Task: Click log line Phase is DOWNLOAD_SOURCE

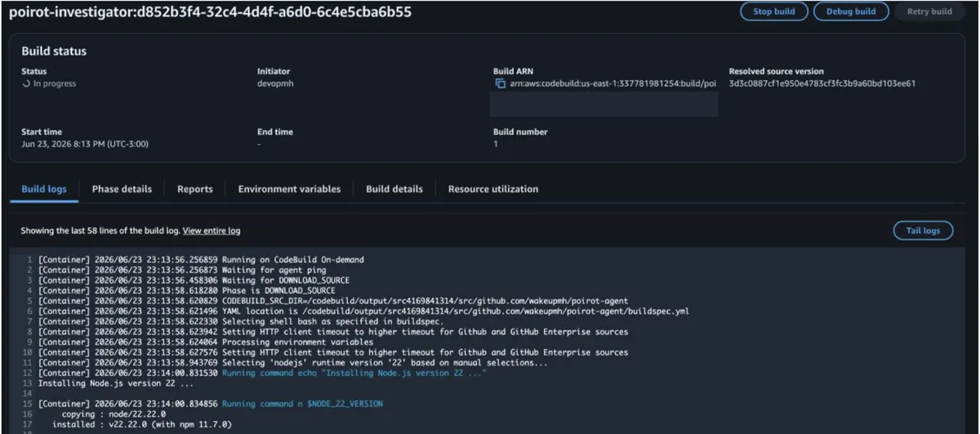Action: (186, 290)
